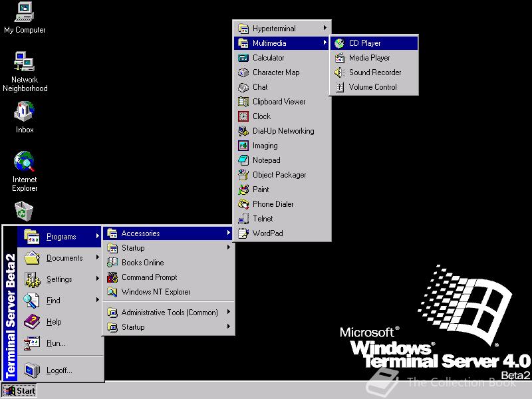The image size is (532, 399).
Task: Open the Settings menu item
Action: click(61, 279)
